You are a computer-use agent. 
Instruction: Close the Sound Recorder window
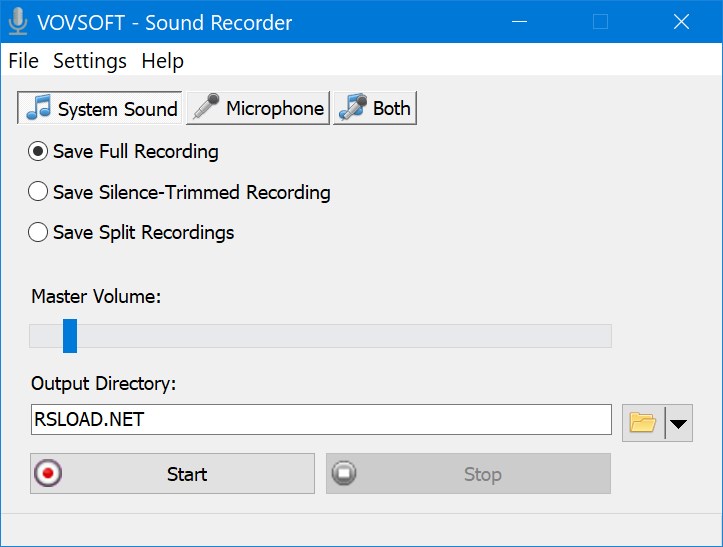tap(682, 21)
